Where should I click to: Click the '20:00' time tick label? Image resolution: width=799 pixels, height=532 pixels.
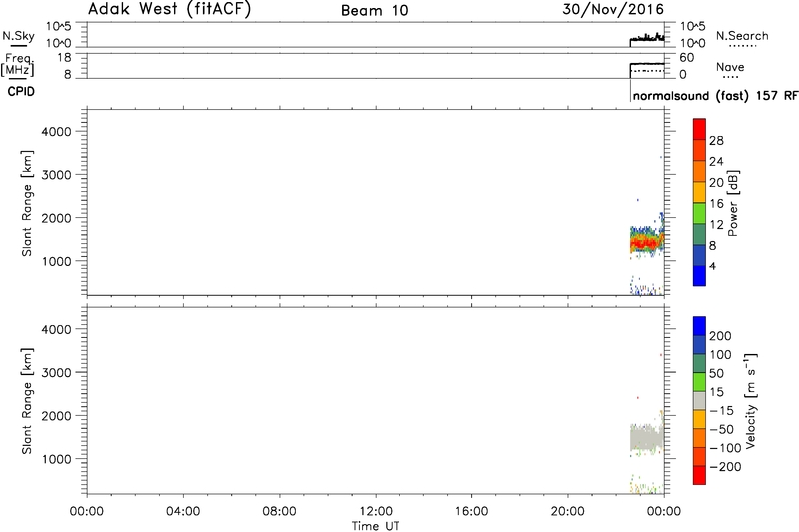pos(567,511)
